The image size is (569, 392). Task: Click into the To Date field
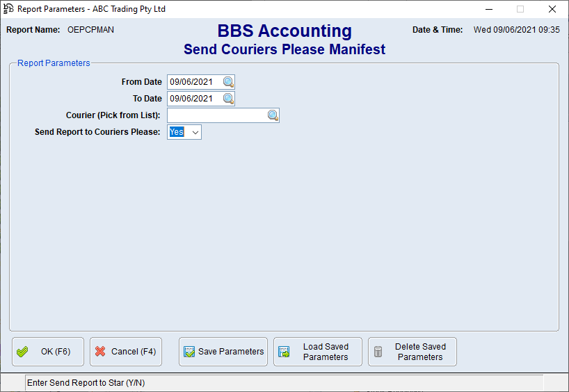click(194, 99)
